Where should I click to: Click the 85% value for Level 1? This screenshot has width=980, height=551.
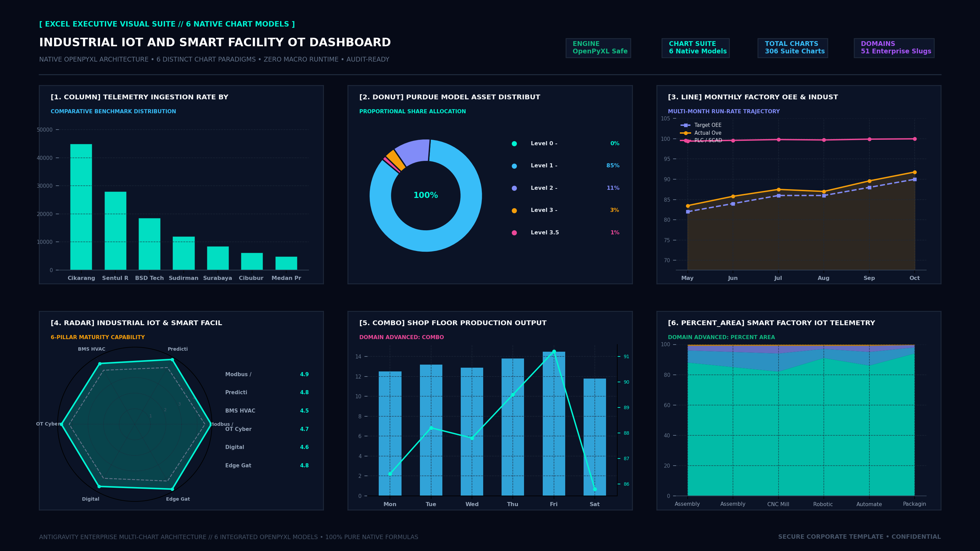click(613, 166)
